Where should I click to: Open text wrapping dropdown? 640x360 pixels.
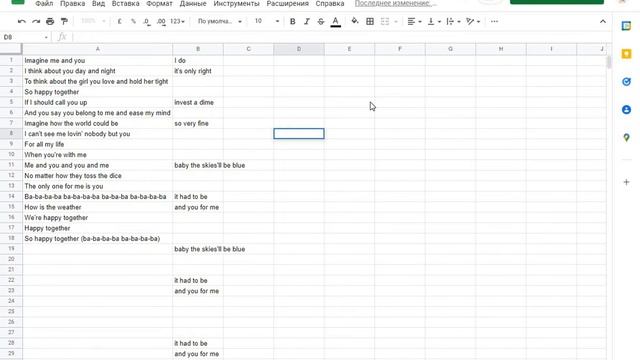[453, 21]
